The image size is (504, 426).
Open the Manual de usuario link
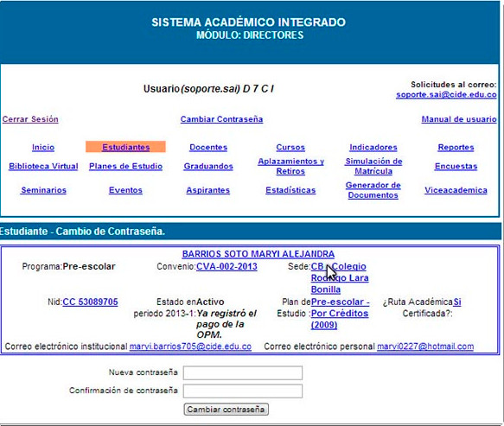pos(459,119)
